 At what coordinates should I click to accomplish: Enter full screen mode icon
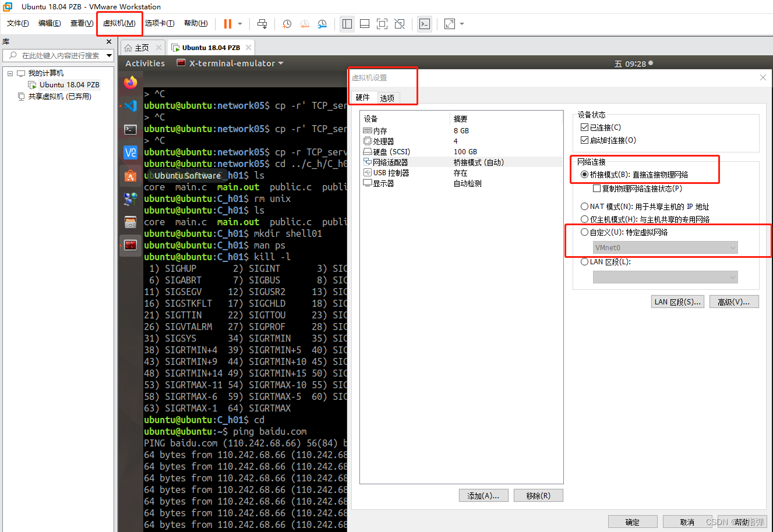tap(382, 24)
